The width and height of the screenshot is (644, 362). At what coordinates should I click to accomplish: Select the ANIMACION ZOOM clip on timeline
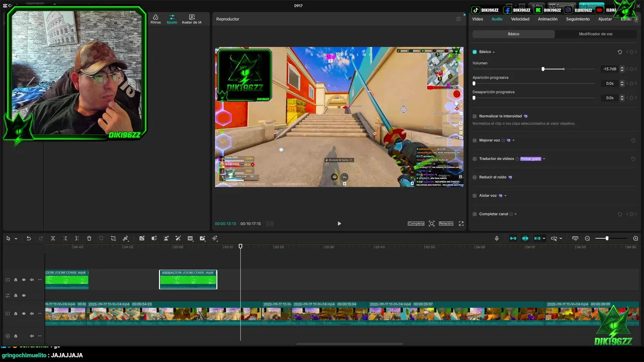(x=188, y=280)
